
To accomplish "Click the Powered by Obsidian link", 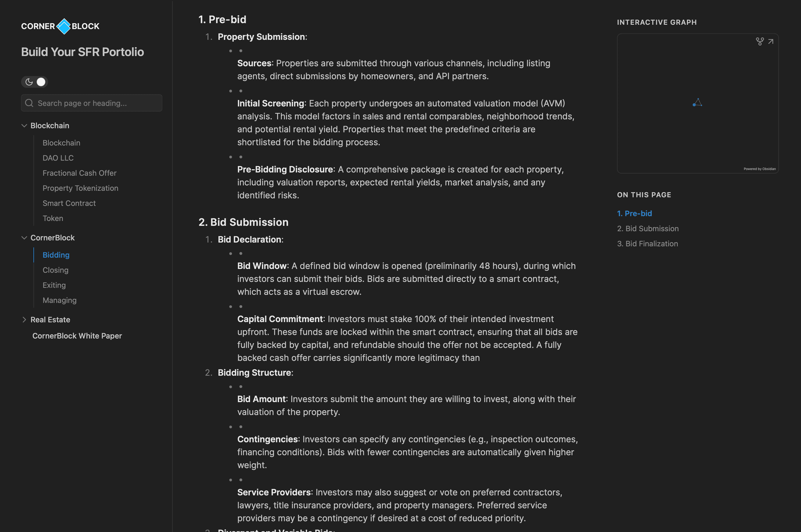I will [x=760, y=169].
